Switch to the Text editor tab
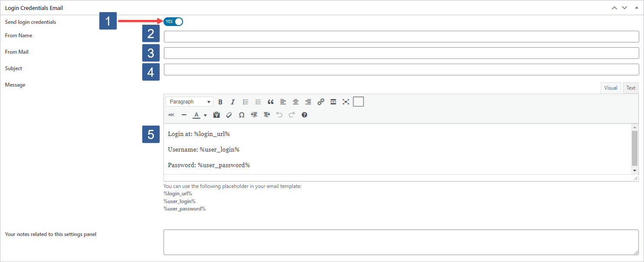This screenshot has width=644, height=262. [x=631, y=87]
